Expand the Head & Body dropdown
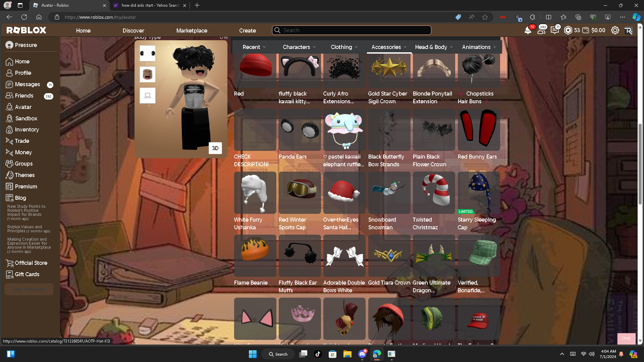This screenshot has width=644, height=362. click(434, 47)
